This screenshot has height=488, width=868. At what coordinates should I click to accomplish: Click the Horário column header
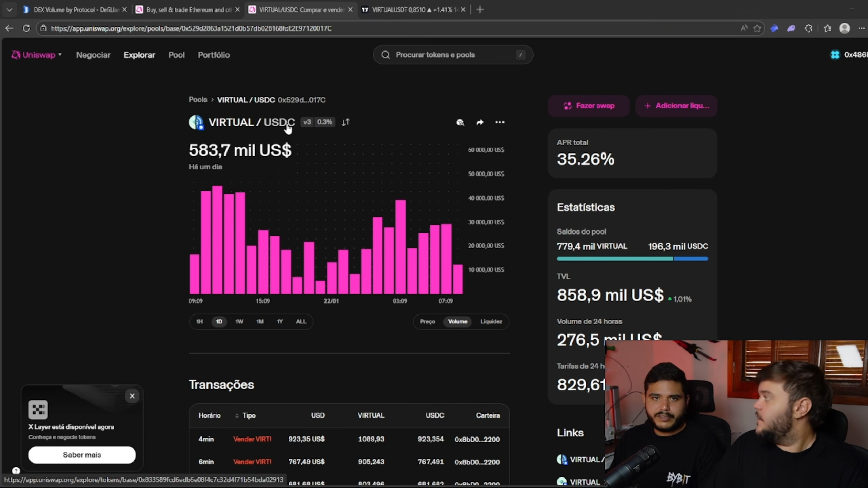[210, 415]
